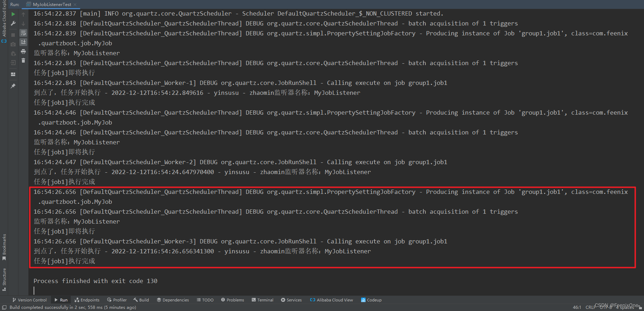Click the dump threads camera icon
The width and height of the screenshot is (644, 311).
point(13,44)
